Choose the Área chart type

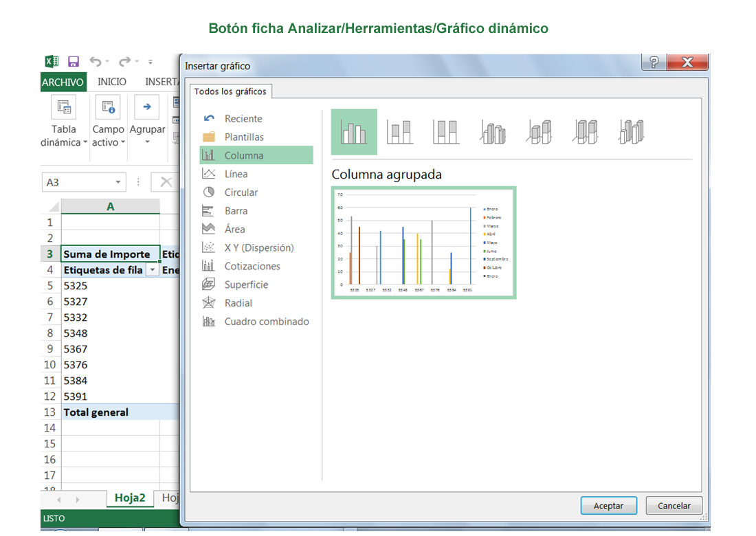click(256, 230)
